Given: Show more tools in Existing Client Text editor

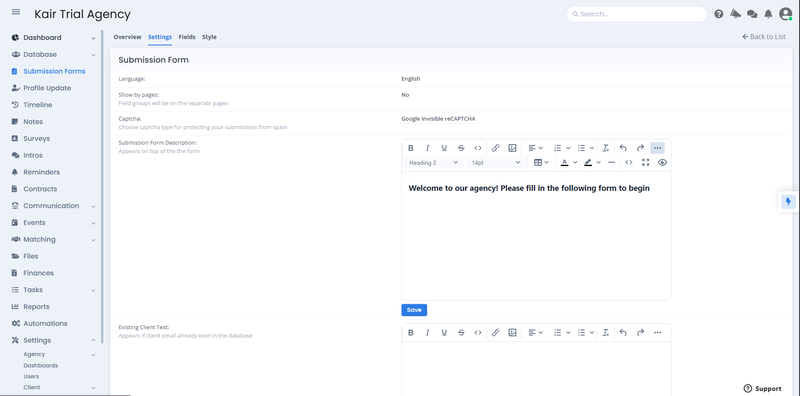Looking at the screenshot, I should pyautogui.click(x=657, y=333).
